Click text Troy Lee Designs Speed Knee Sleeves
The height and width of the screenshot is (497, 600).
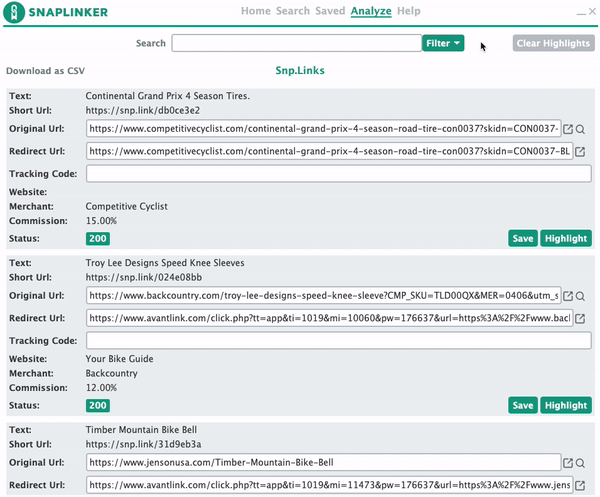[x=165, y=263]
